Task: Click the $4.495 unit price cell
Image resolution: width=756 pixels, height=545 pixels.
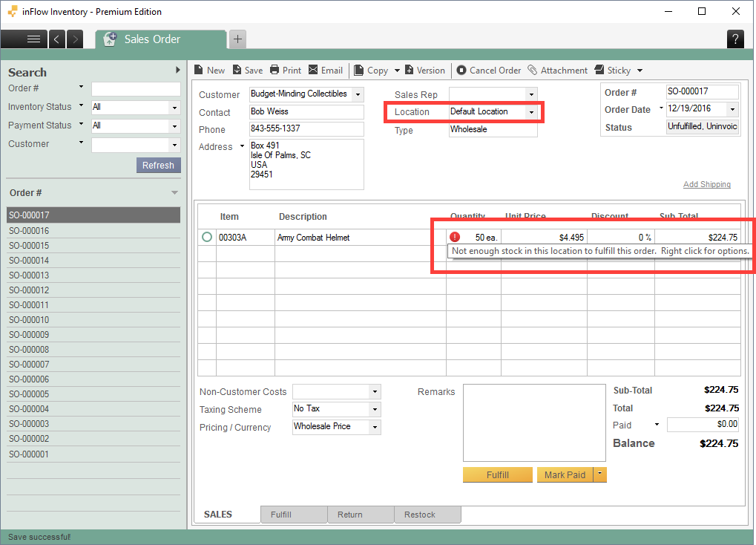Action: [544, 238]
